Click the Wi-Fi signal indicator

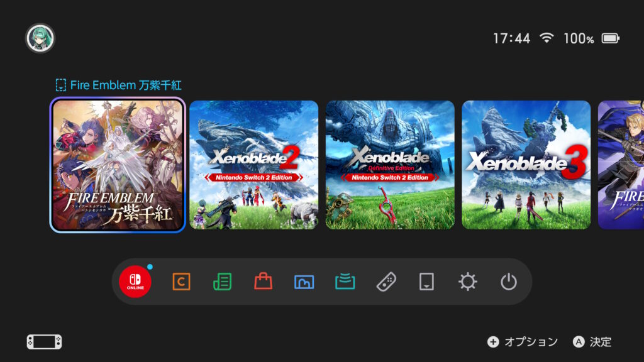(x=547, y=38)
